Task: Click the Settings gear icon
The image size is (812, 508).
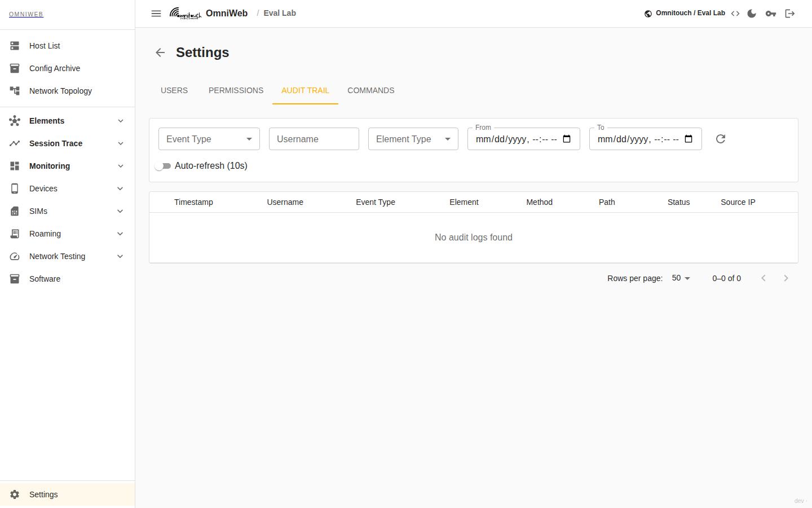Action: coord(15,494)
